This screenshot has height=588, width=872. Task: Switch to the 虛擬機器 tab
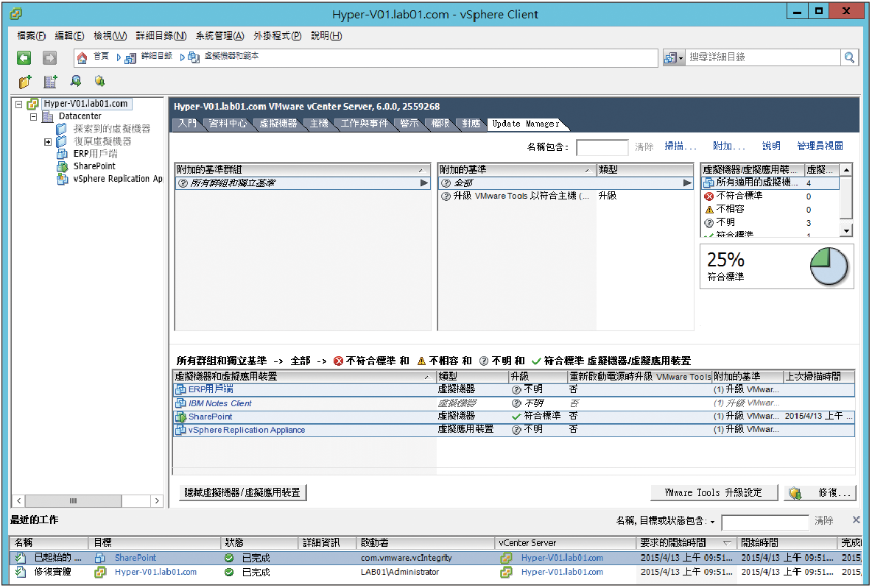point(278,124)
